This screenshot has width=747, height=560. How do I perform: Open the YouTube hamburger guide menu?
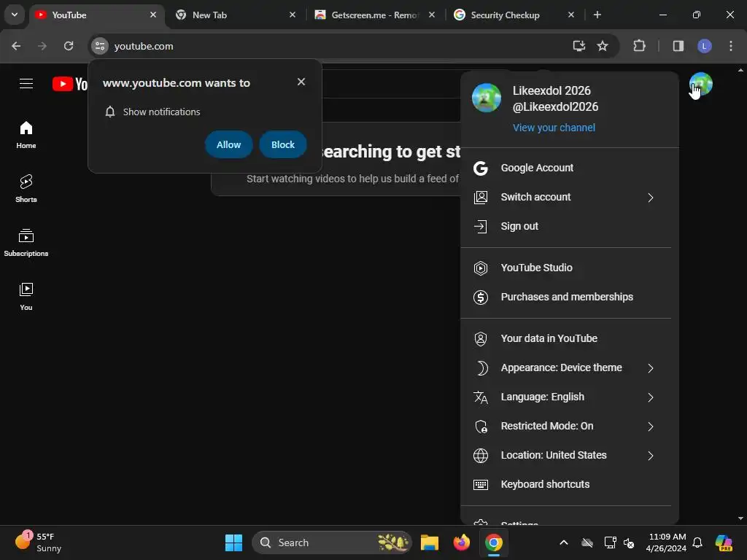point(26,84)
